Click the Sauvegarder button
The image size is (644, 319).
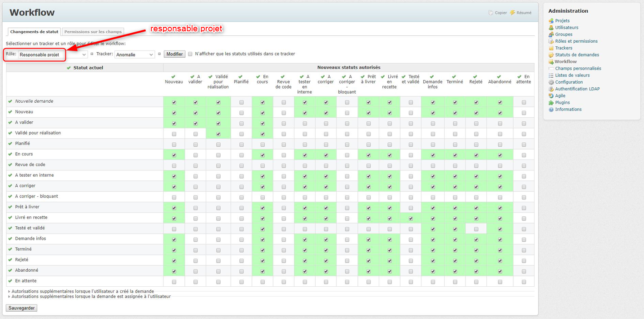(x=21, y=308)
